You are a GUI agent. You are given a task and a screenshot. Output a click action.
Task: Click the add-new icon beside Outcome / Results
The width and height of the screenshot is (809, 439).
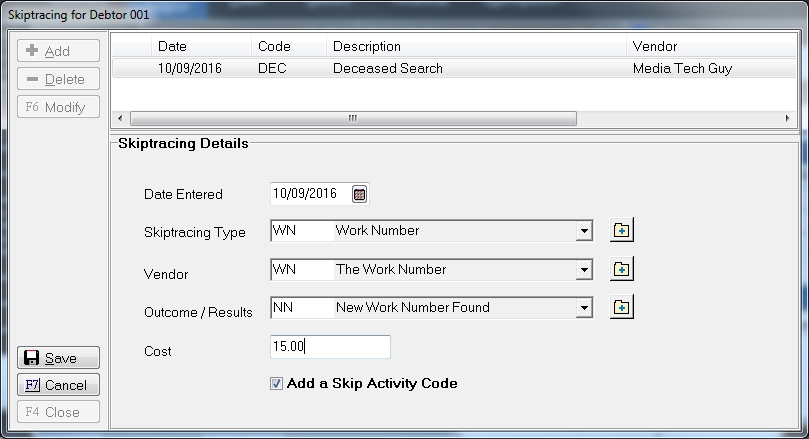(622, 307)
